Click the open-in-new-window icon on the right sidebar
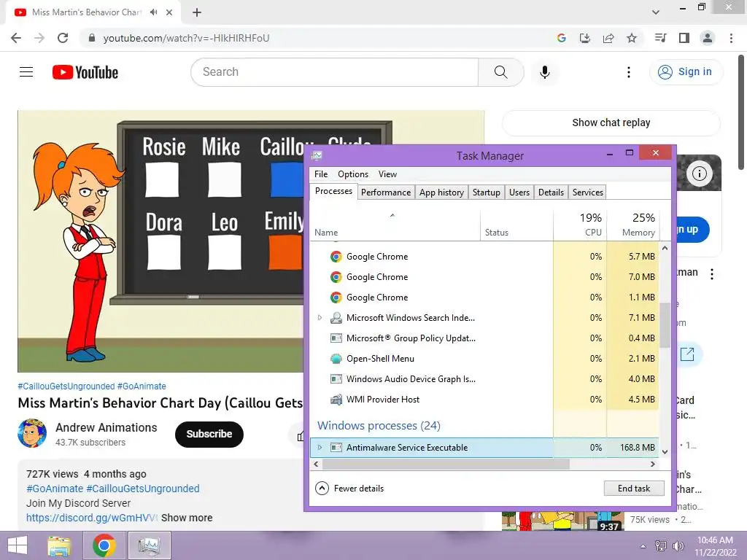This screenshot has width=747, height=560. pos(687,354)
